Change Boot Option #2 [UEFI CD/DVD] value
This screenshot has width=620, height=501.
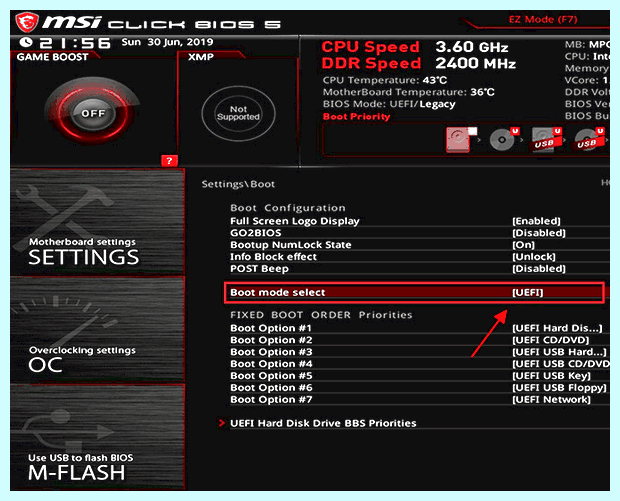coord(550,340)
